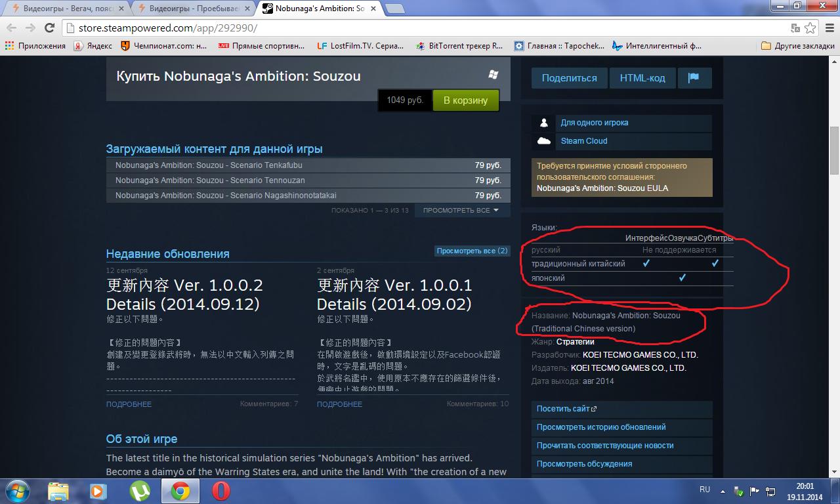Click the browser forward arrow
The image size is (840, 504).
tap(30, 28)
